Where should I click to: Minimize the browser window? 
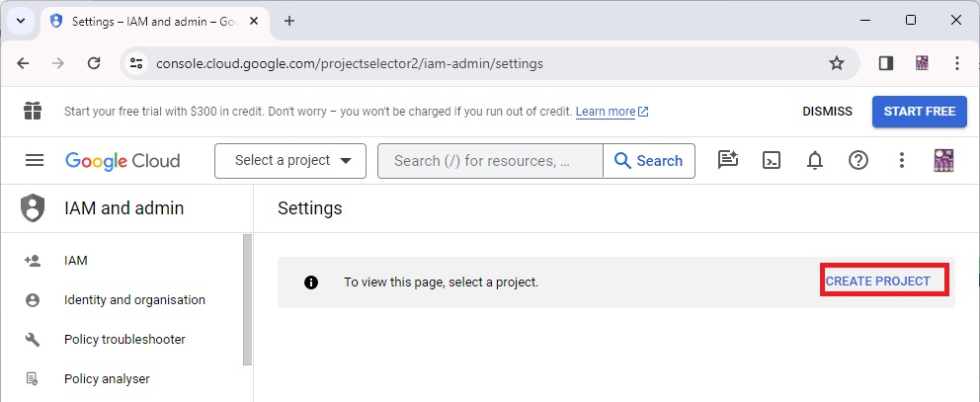pos(865,21)
